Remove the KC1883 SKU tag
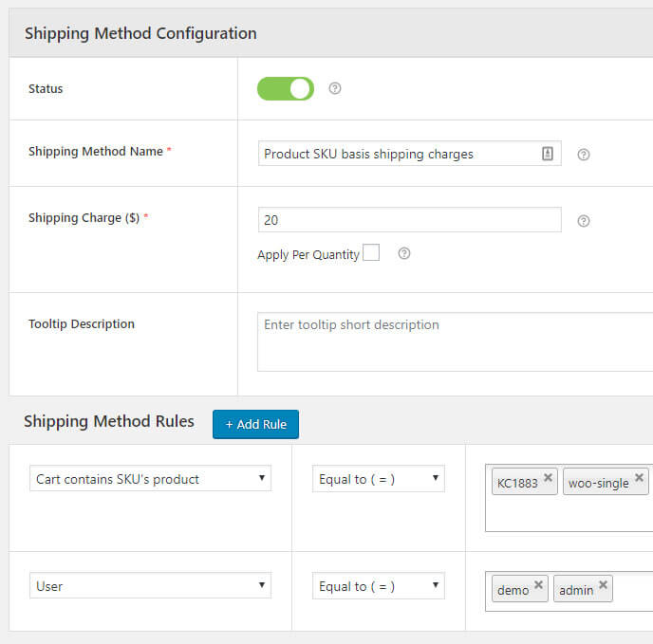Image resolution: width=653 pixels, height=644 pixels. pyautogui.click(x=548, y=478)
